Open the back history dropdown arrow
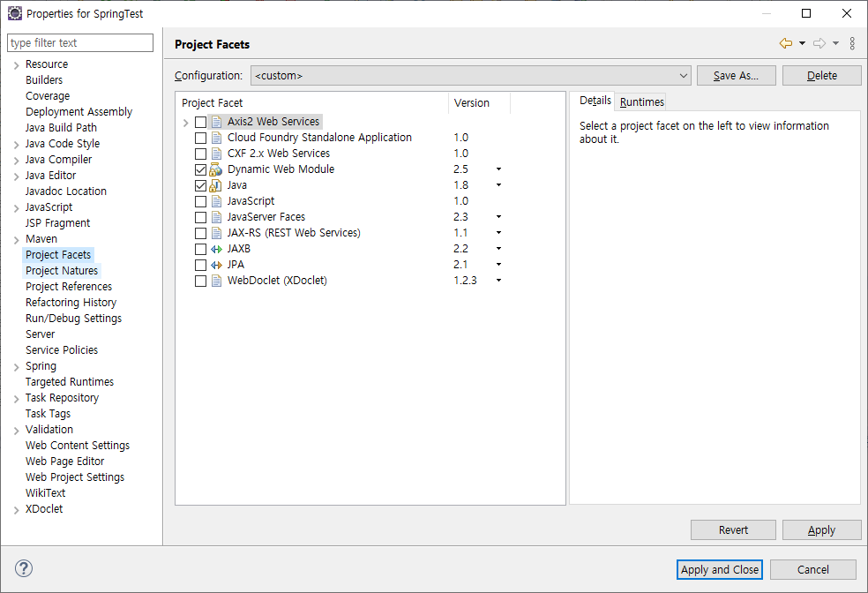 coord(802,43)
